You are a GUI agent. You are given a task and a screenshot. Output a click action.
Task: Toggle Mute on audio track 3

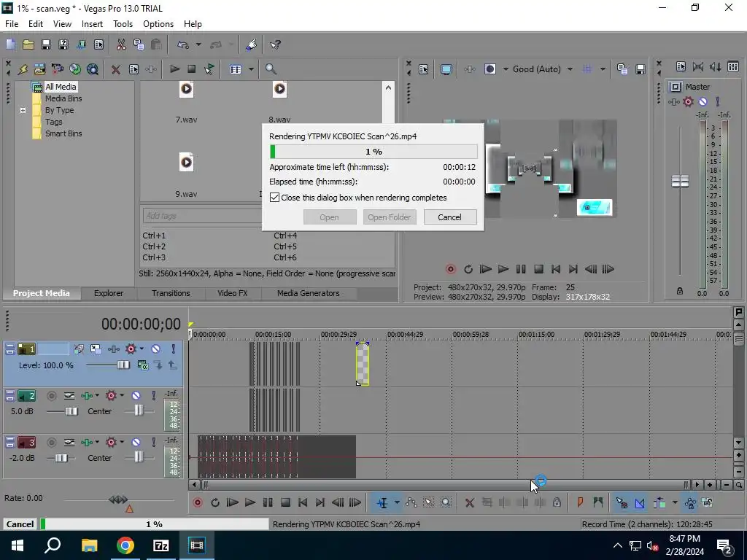pyautogui.click(x=136, y=443)
